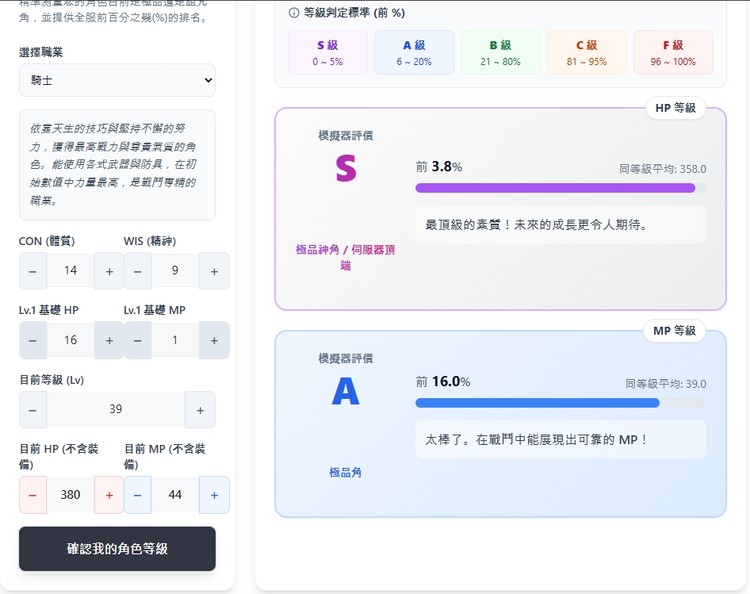Increase 目前 HP with the red plus button
The image size is (750, 594).
tap(109, 495)
